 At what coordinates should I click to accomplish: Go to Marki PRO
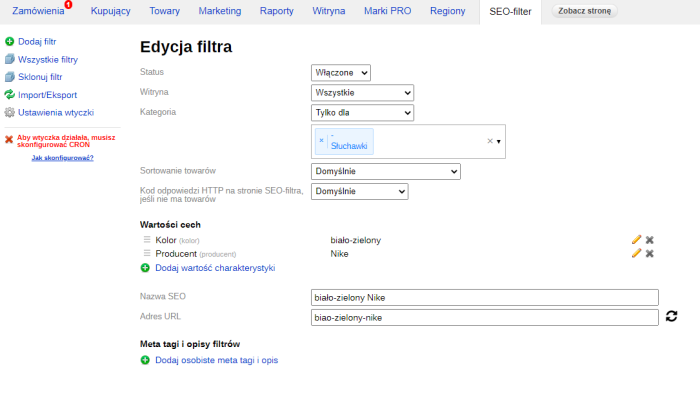pyautogui.click(x=388, y=11)
